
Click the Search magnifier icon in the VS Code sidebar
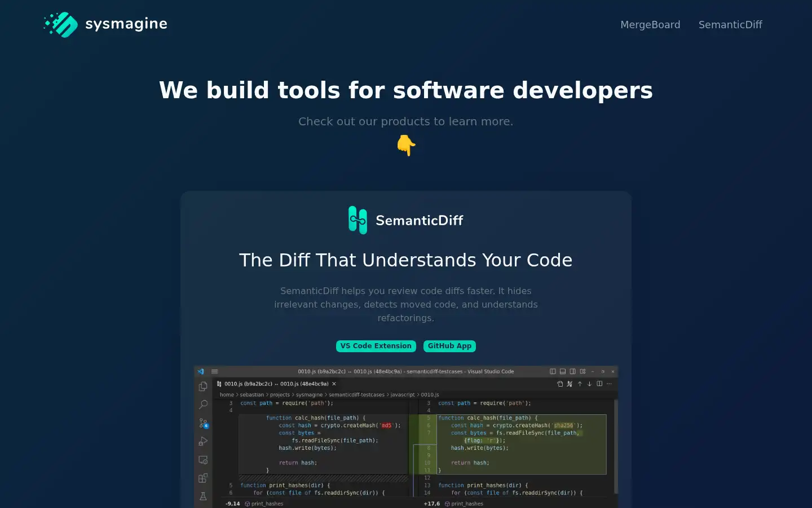(203, 405)
